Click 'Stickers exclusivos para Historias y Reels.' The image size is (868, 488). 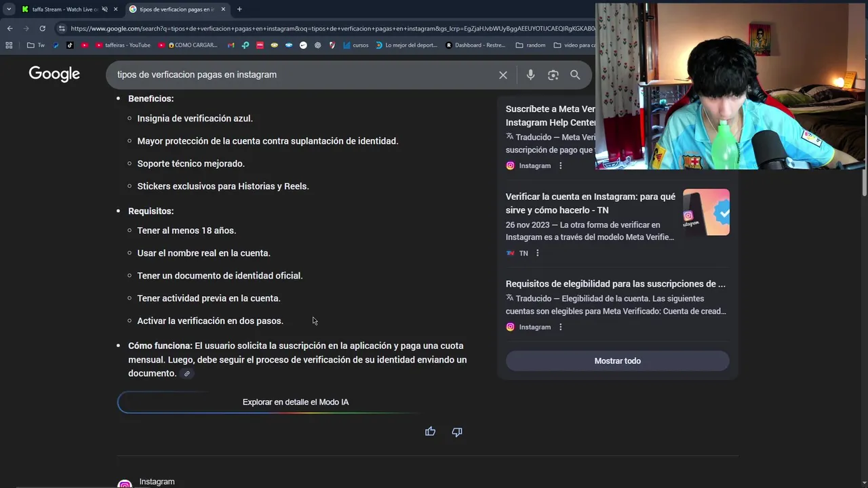(223, 186)
